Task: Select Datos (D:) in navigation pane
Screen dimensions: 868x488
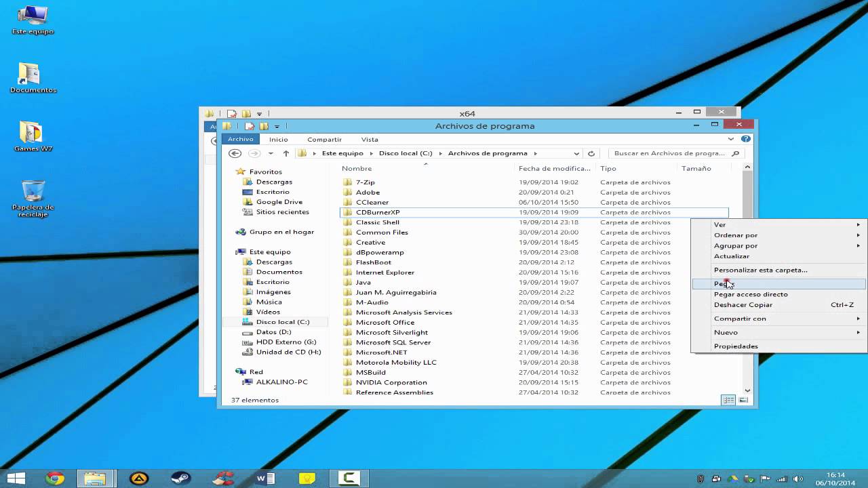Action: tap(274, 332)
